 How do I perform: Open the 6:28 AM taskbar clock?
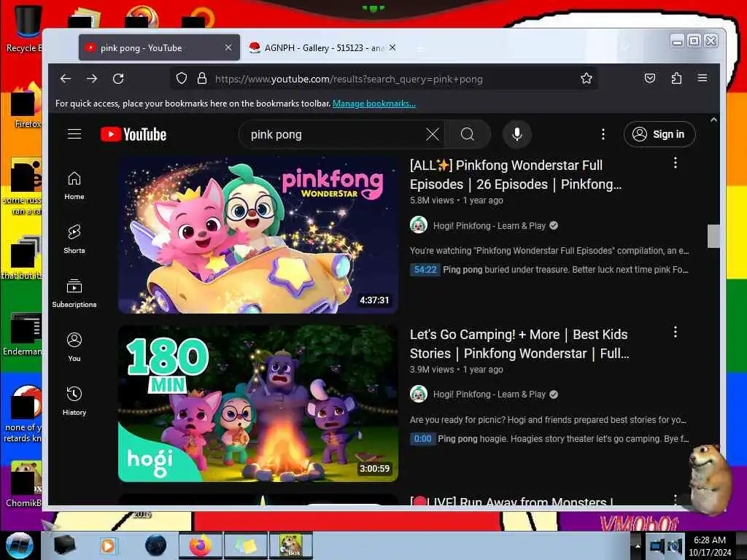[710, 546]
